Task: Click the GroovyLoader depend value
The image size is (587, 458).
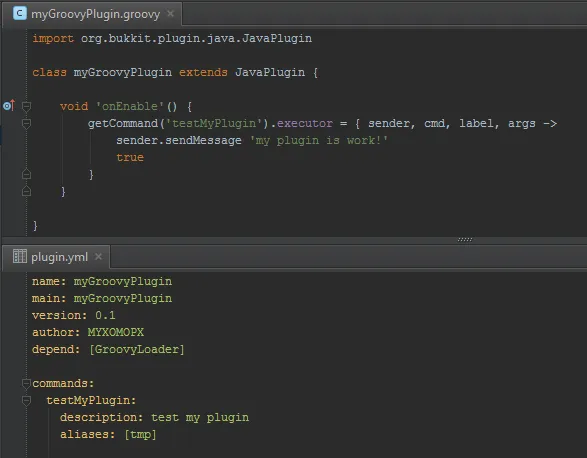Action: (x=137, y=349)
